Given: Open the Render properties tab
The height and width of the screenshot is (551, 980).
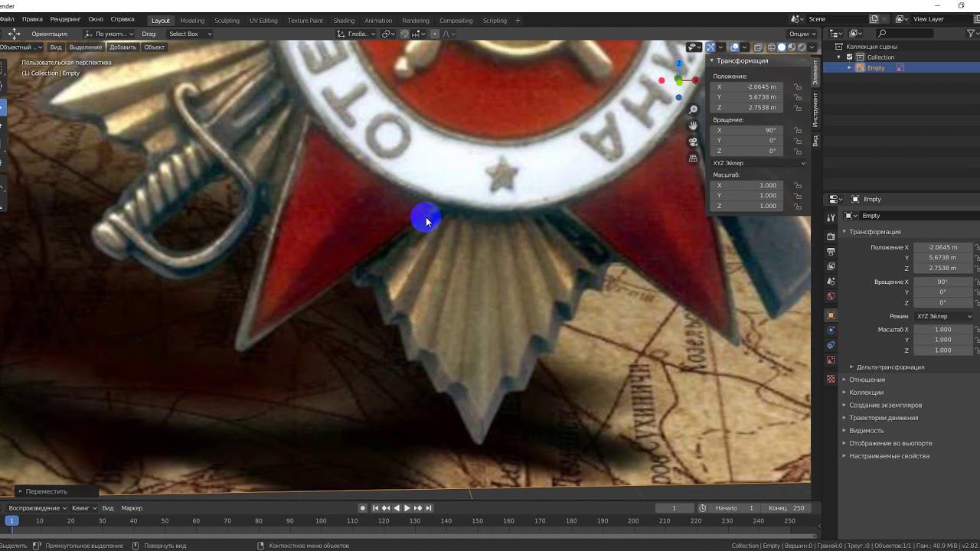Looking at the screenshot, I should click(831, 236).
